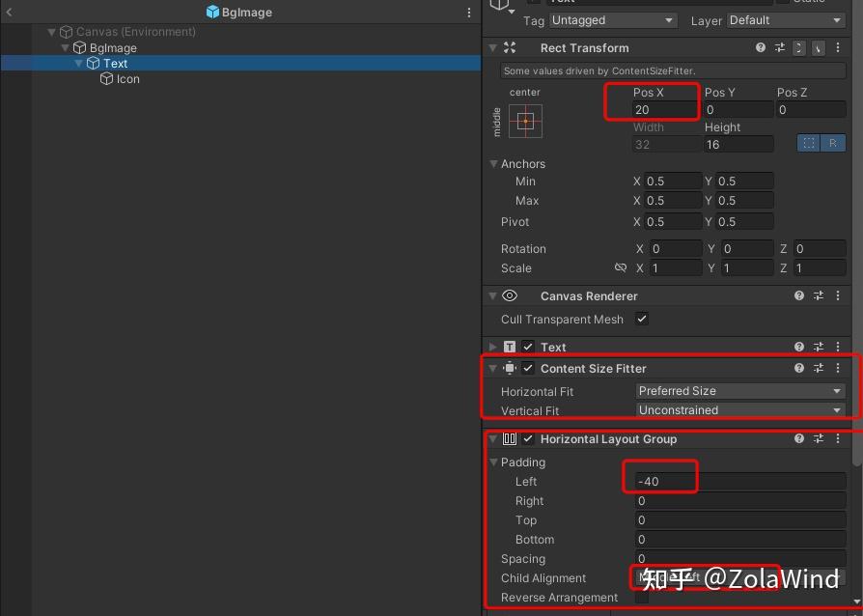Open Horizontal Layout Group help icon
The height and width of the screenshot is (616, 863).
(799, 438)
